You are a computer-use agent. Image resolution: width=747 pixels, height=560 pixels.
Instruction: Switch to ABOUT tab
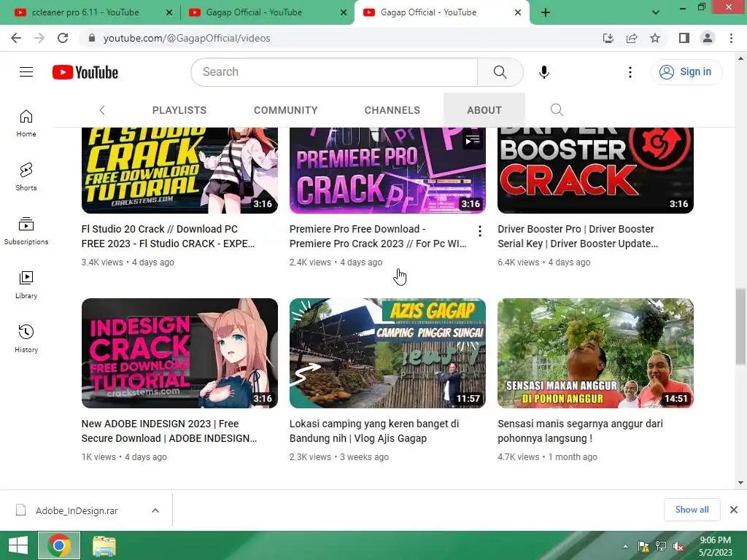pyautogui.click(x=484, y=110)
